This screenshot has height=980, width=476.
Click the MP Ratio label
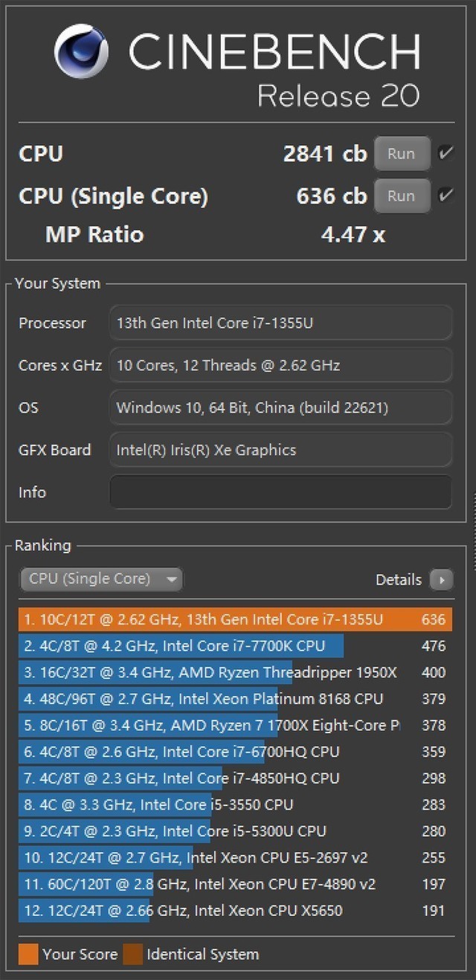[94, 235]
